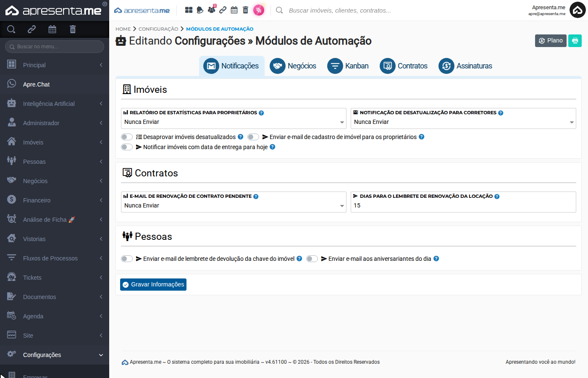Click the user avatar logo top right
The image size is (588, 378).
pos(577,10)
